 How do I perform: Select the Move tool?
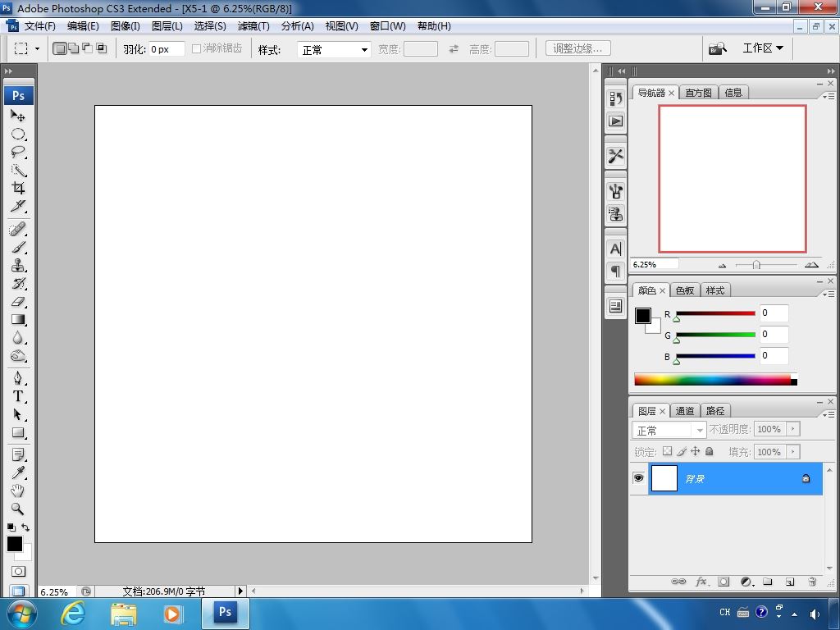[x=18, y=116]
